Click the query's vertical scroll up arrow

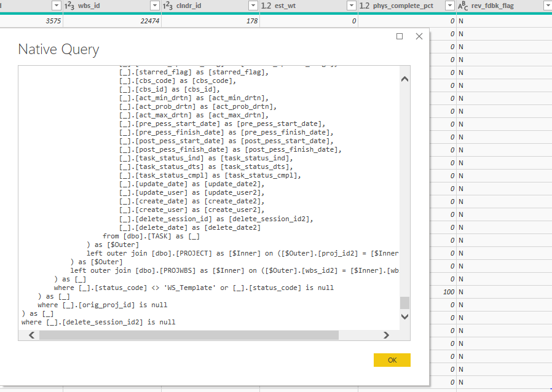404,79
